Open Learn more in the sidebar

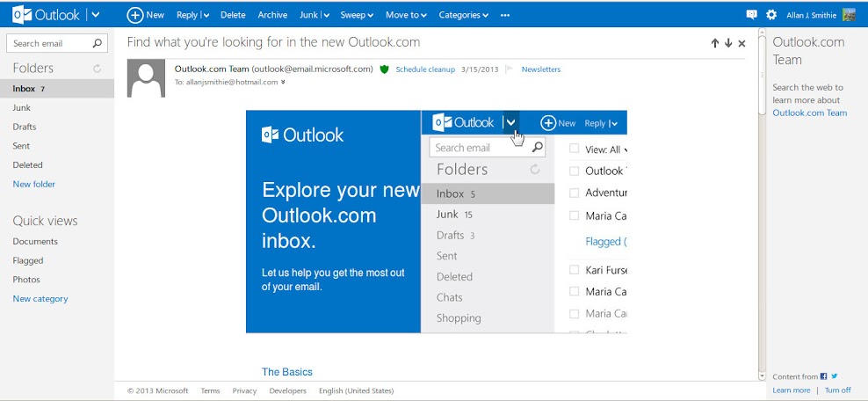click(791, 390)
